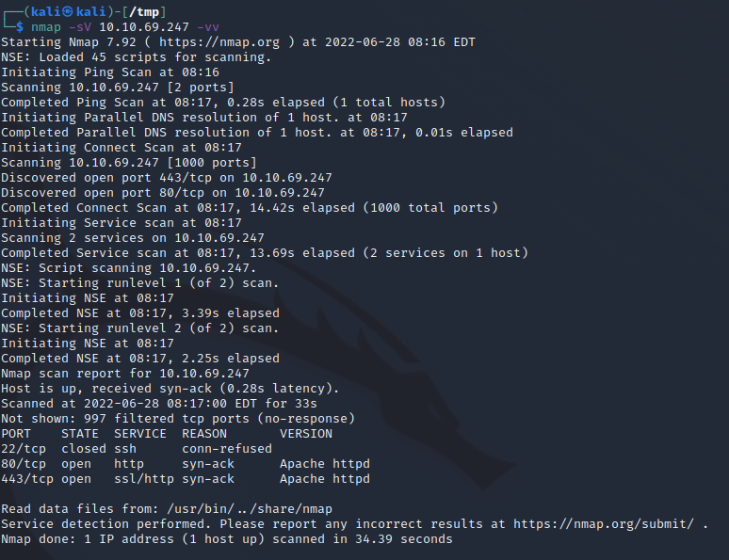Click the conn-refused reason text

point(227,449)
